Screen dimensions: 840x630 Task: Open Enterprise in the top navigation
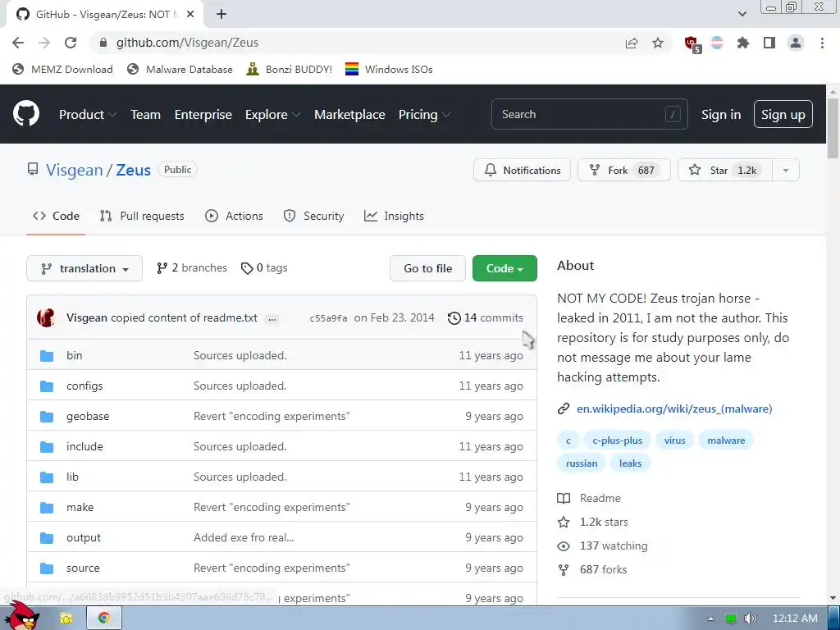(203, 115)
